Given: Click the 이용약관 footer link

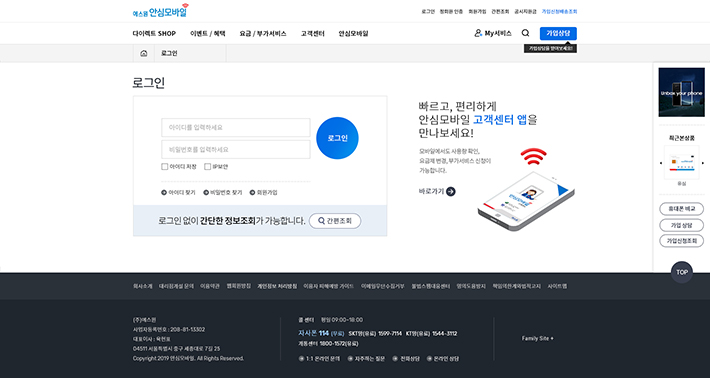Looking at the screenshot, I should point(210,287).
